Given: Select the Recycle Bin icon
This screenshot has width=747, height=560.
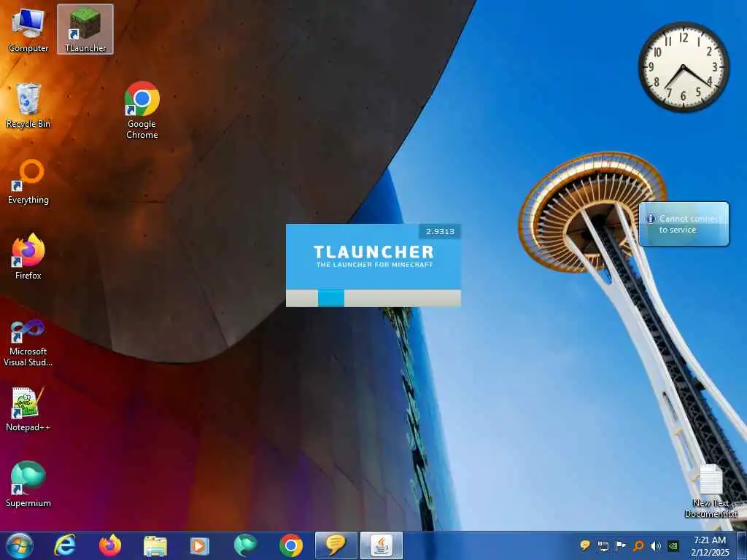Looking at the screenshot, I should coord(28,106).
